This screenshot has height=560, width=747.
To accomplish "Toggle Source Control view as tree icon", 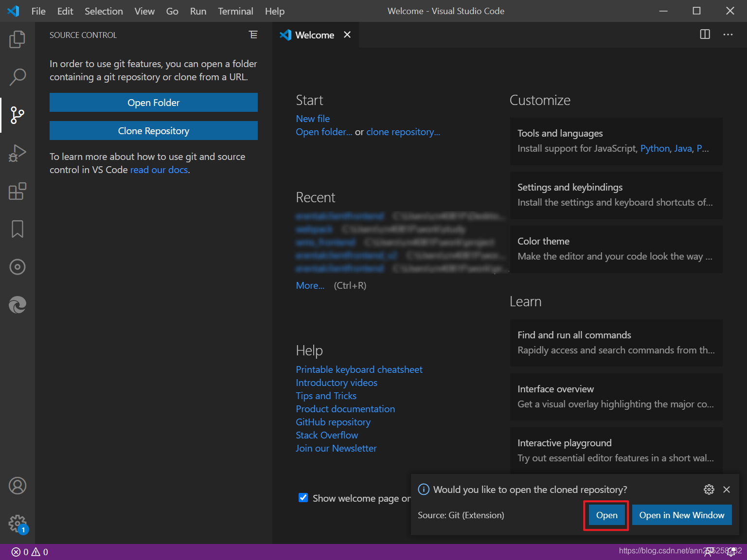I will point(253,35).
